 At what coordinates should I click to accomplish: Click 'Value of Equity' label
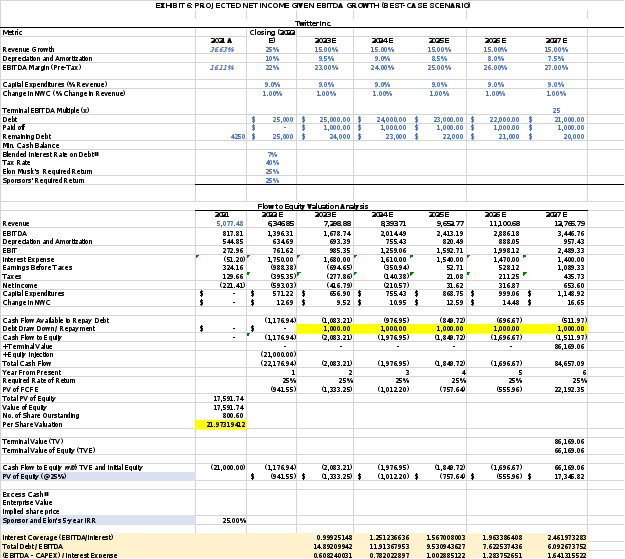24,407
